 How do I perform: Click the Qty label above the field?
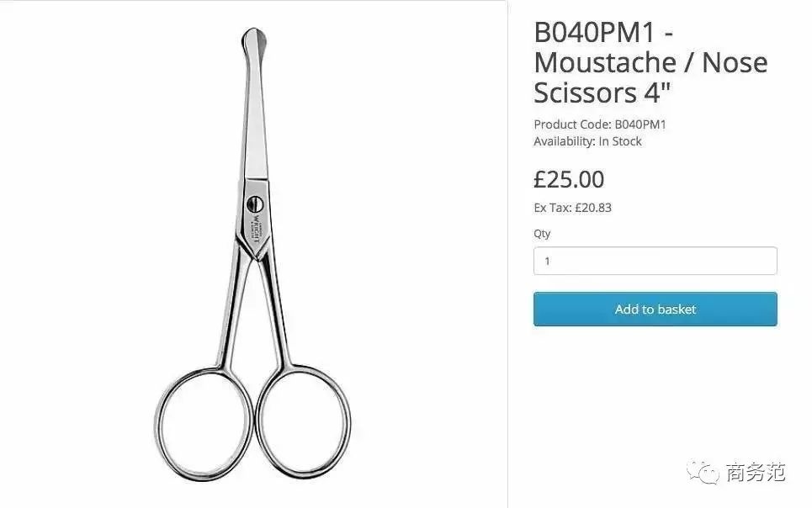542,234
